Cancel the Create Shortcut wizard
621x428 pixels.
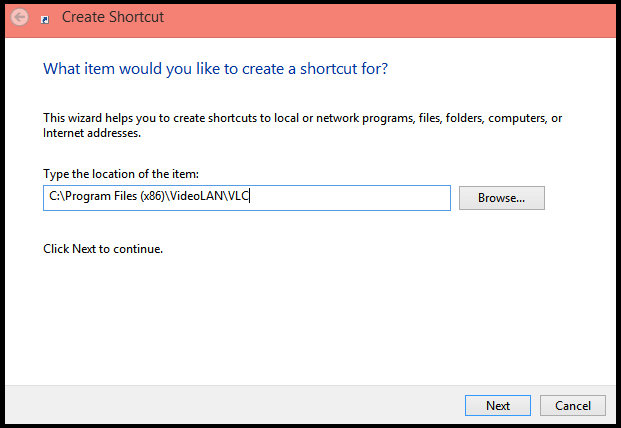pyautogui.click(x=573, y=405)
